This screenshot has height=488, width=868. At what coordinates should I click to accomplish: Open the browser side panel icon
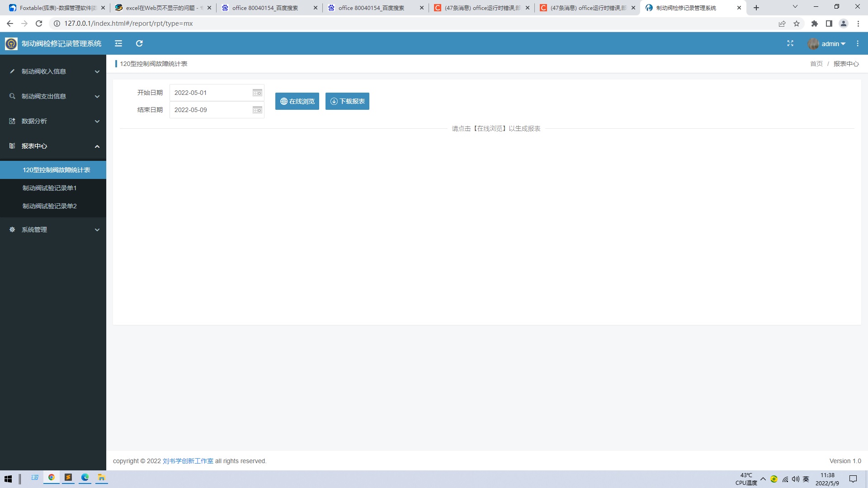click(829, 23)
